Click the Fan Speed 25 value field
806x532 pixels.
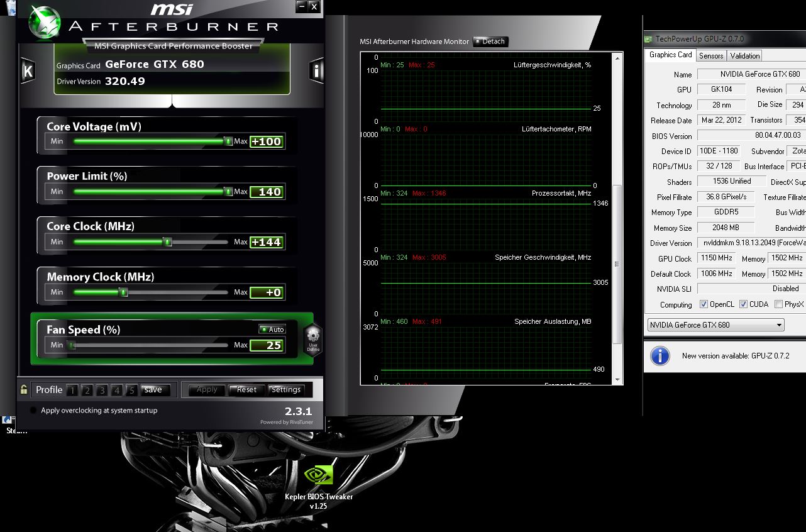point(267,345)
